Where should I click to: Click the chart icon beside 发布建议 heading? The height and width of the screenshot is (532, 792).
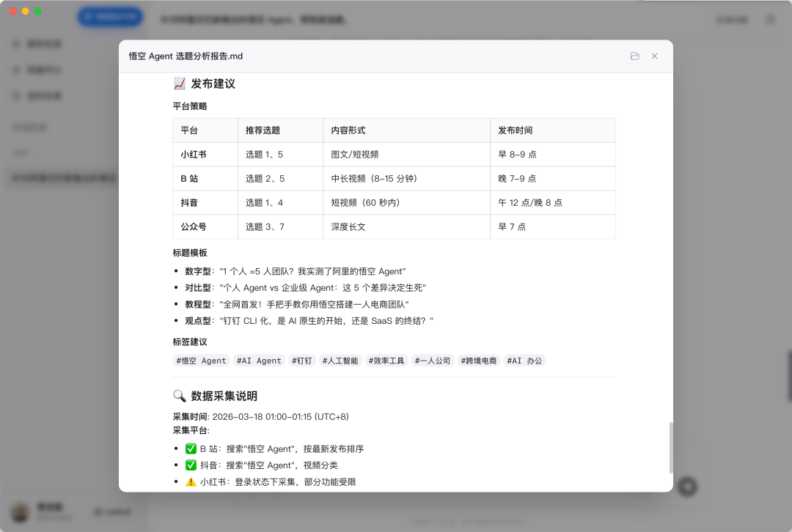click(x=180, y=84)
